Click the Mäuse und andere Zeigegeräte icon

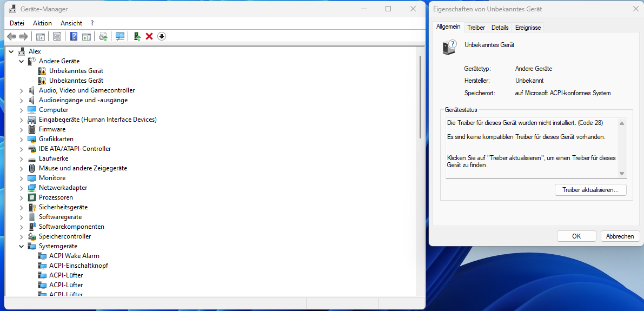click(32, 168)
